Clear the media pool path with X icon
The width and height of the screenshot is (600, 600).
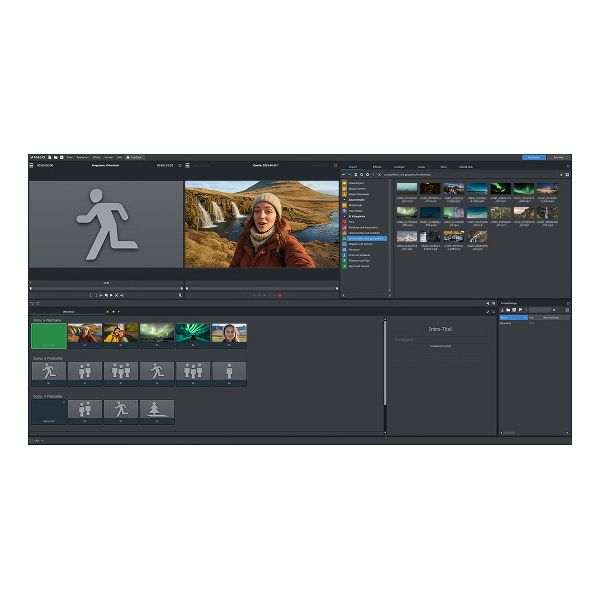(x=379, y=174)
